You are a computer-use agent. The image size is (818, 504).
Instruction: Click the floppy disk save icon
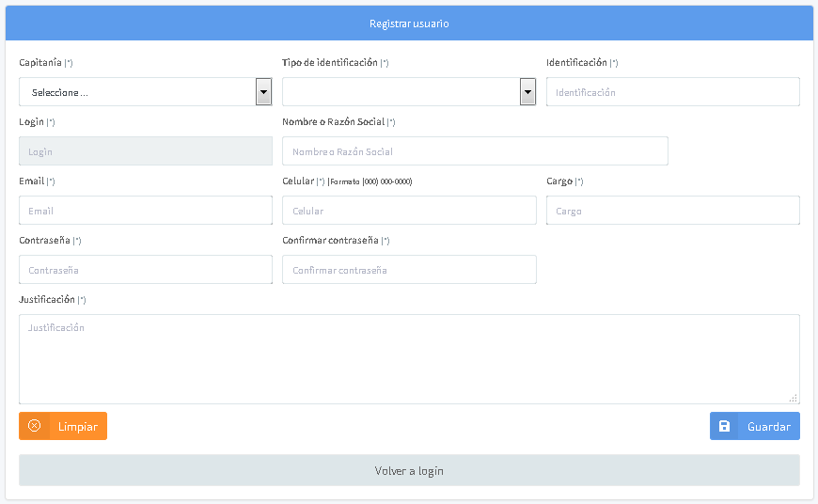coord(724,426)
